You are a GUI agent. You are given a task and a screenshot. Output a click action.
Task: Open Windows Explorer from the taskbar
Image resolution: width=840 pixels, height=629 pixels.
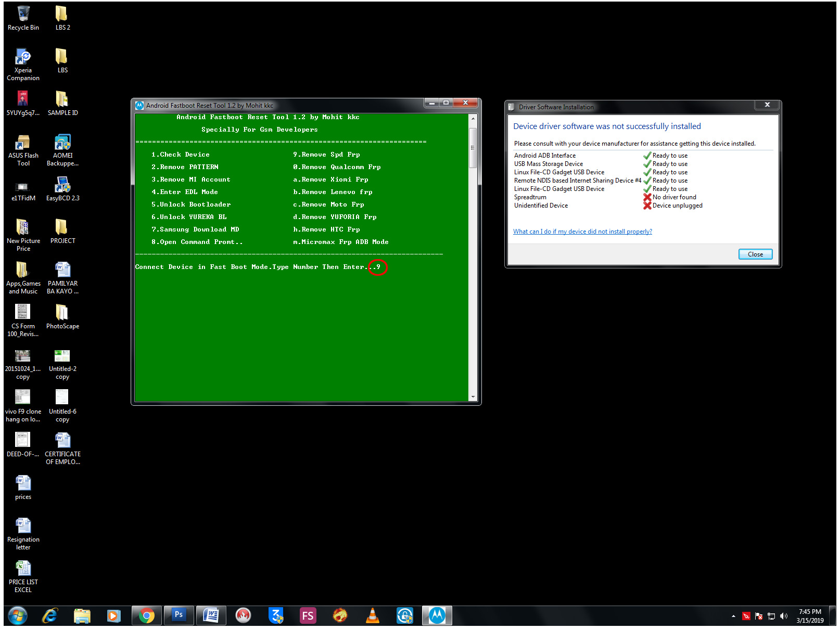(82, 616)
